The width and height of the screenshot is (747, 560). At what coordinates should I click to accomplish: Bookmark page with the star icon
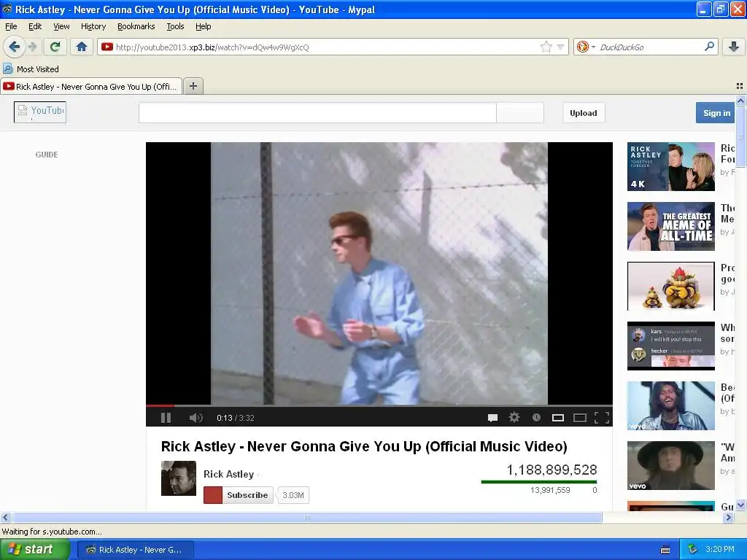[x=546, y=47]
